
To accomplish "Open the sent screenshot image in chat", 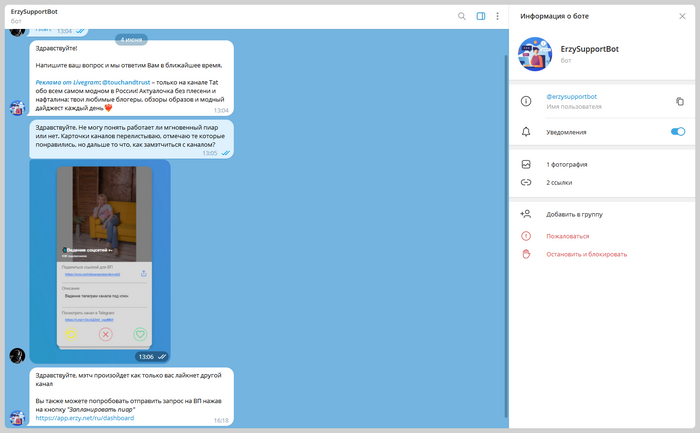I will click(100, 261).
